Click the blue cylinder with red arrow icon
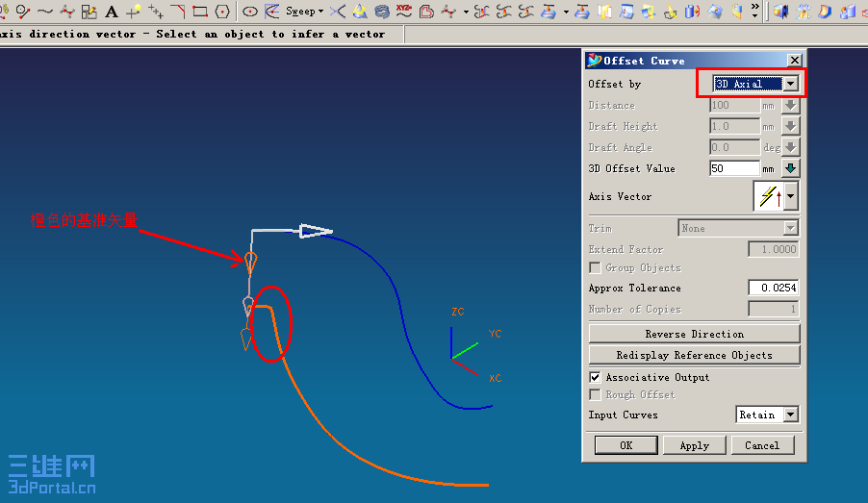The height and width of the screenshot is (503, 868). (693, 12)
